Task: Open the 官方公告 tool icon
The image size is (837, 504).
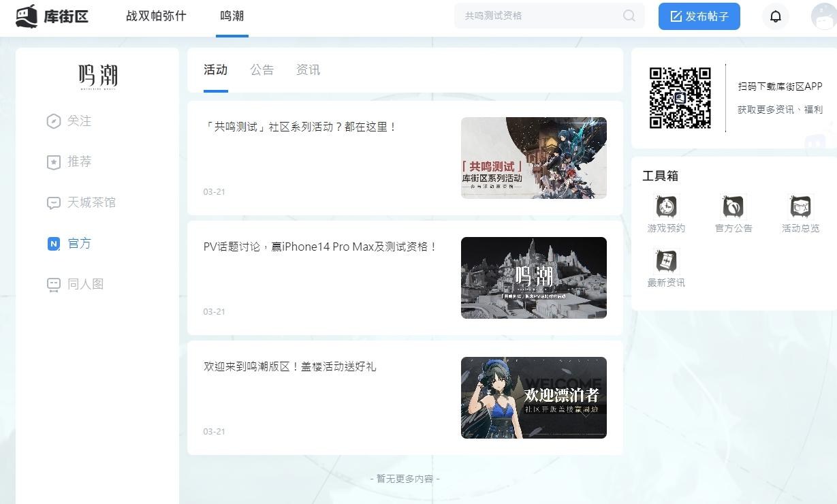Action: (x=733, y=206)
